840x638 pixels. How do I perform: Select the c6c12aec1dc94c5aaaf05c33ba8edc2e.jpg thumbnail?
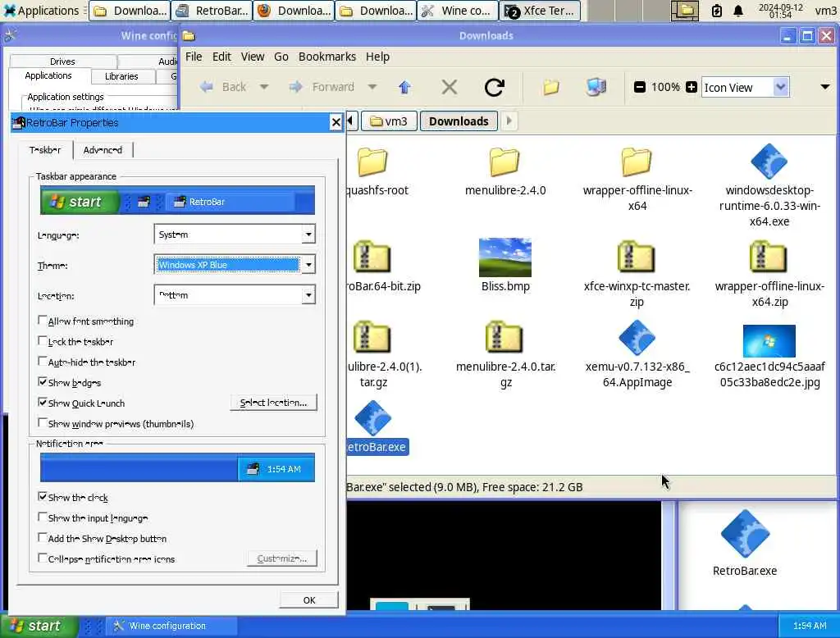769,340
